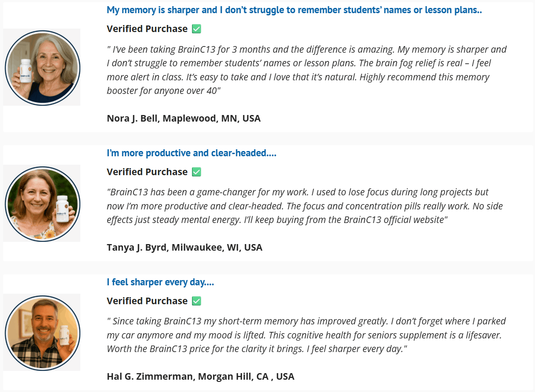Select reviewer name Tanya J. Byrd, Milwaukee
Image resolution: width=535 pixels, height=392 pixels.
[184, 248]
